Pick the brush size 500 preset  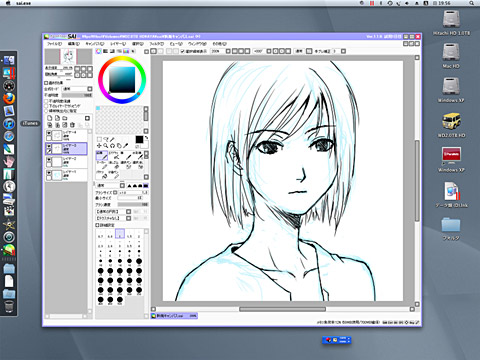point(120,301)
